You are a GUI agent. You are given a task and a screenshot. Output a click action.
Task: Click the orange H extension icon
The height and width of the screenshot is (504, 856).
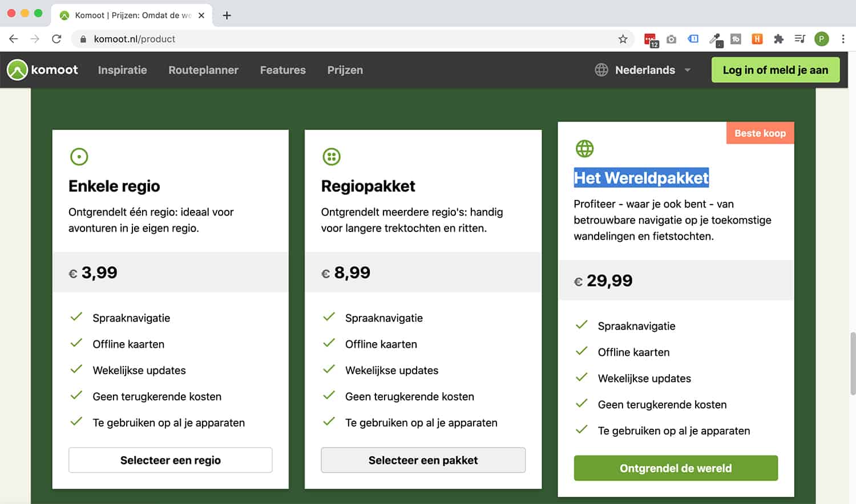pyautogui.click(x=757, y=39)
